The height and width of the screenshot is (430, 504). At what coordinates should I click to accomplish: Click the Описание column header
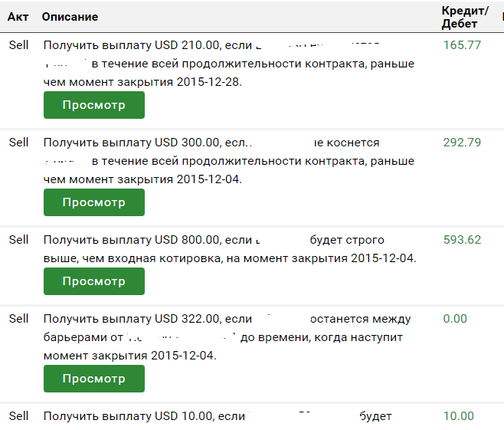pos(70,17)
